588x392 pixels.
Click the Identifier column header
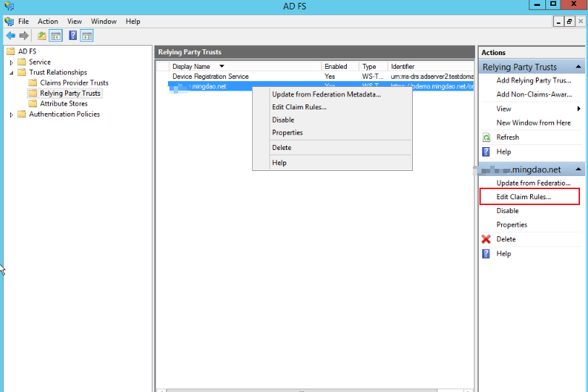click(x=430, y=67)
